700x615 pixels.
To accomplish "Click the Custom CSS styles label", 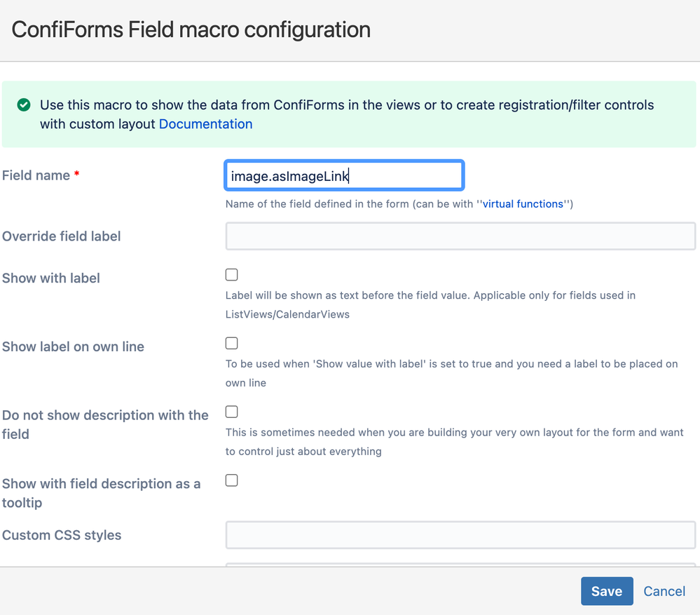I will [62, 535].
